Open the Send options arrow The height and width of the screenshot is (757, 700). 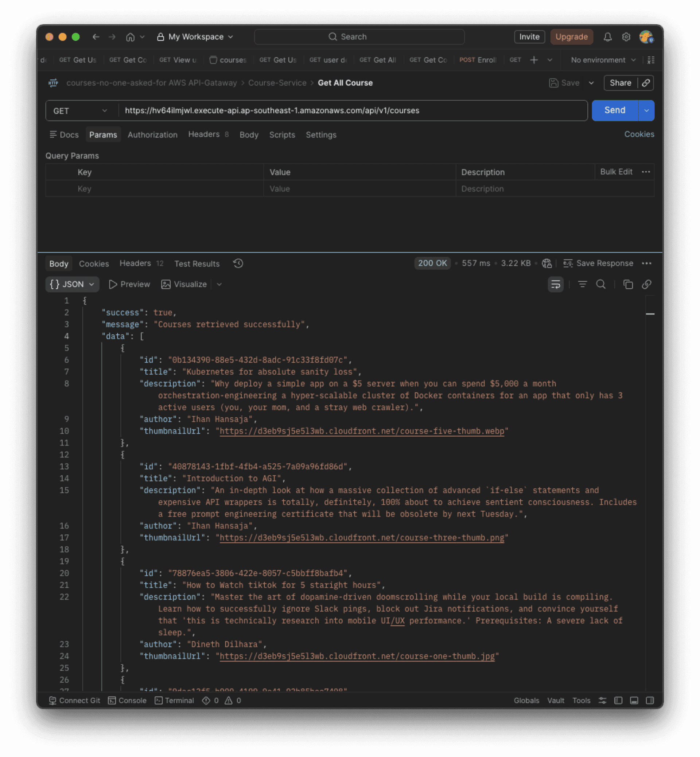647,110
